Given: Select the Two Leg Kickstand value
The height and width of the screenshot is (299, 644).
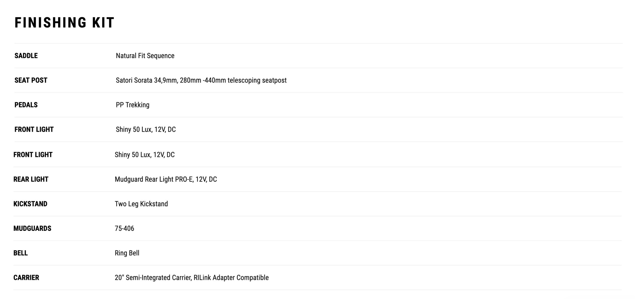Looking at the screenshot, I should point(141,204).
